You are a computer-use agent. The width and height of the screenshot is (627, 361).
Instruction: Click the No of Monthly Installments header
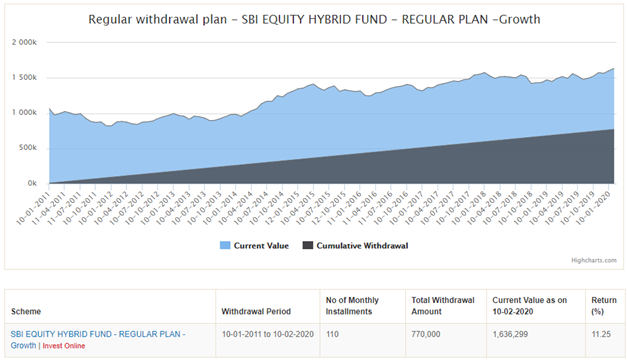click(352, 306)
